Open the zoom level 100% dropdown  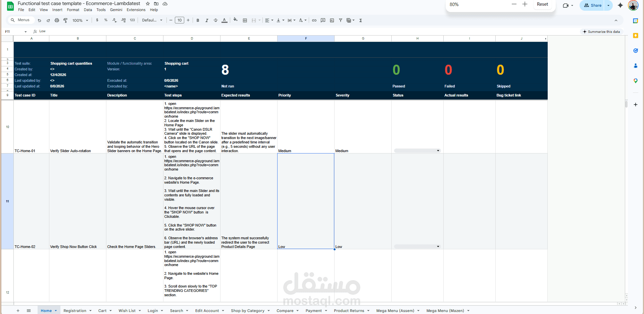80,20
